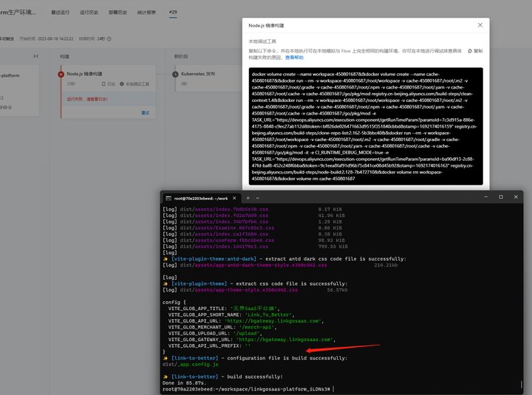Screen dimensions: 532x395
Task: Open the 统计报表 tab
Action: point(146,13)
